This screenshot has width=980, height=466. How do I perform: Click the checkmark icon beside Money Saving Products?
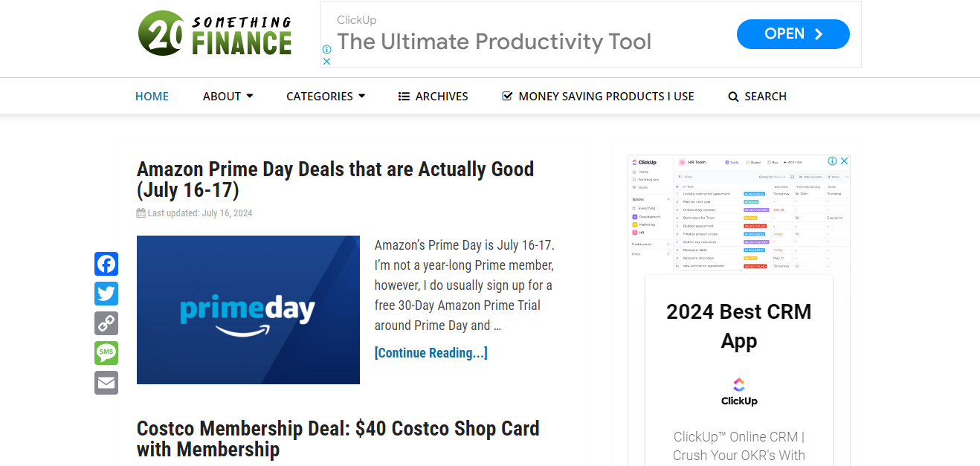507,97
